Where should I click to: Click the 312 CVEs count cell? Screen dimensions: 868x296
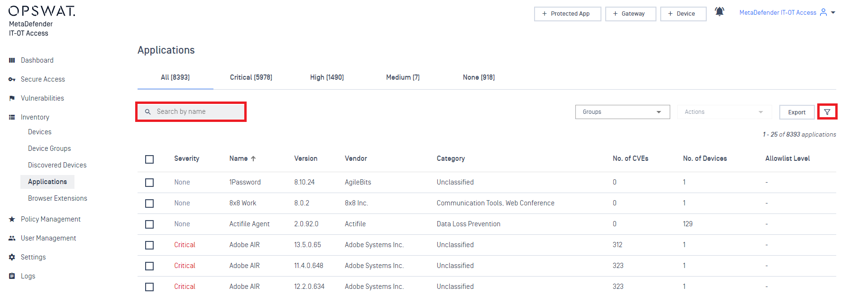(x=618, y=245)
